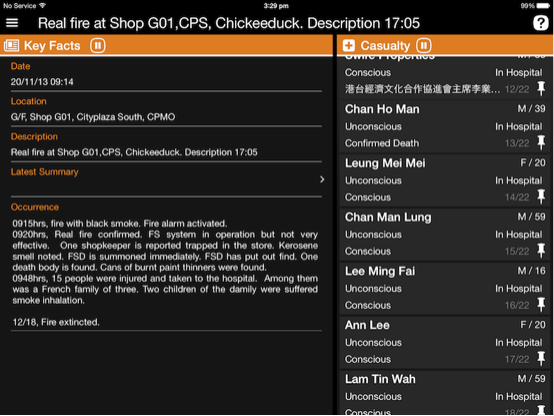Click the Key Facts newspaper icon
Viewport: 554px width, 416px height.
click(x=11, y=46)
